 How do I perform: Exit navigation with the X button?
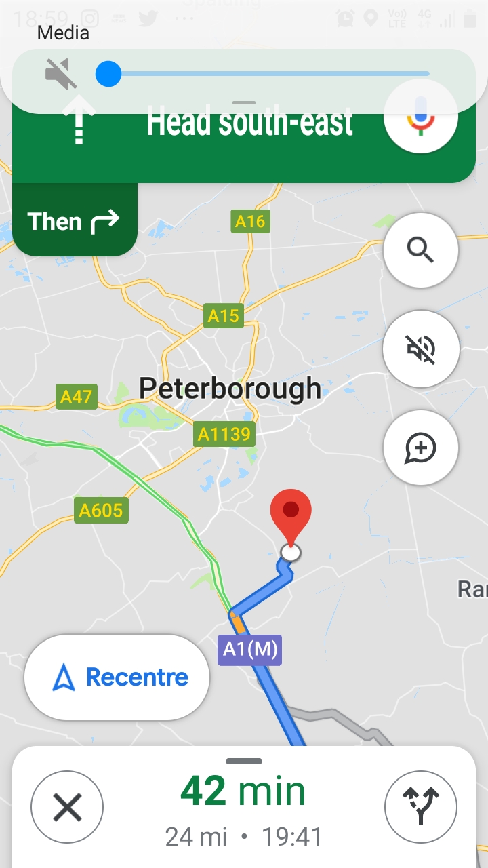pyautogui.click(x=67, y=807)
